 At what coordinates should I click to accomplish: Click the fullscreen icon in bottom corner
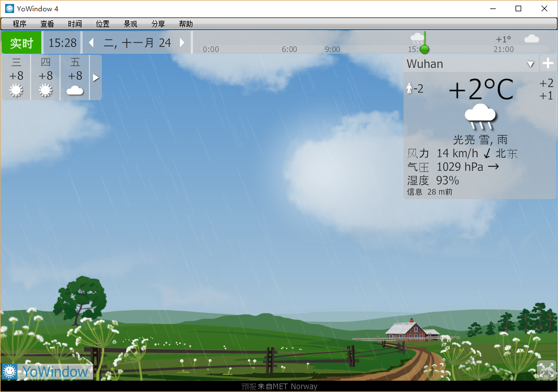(546, 370)
